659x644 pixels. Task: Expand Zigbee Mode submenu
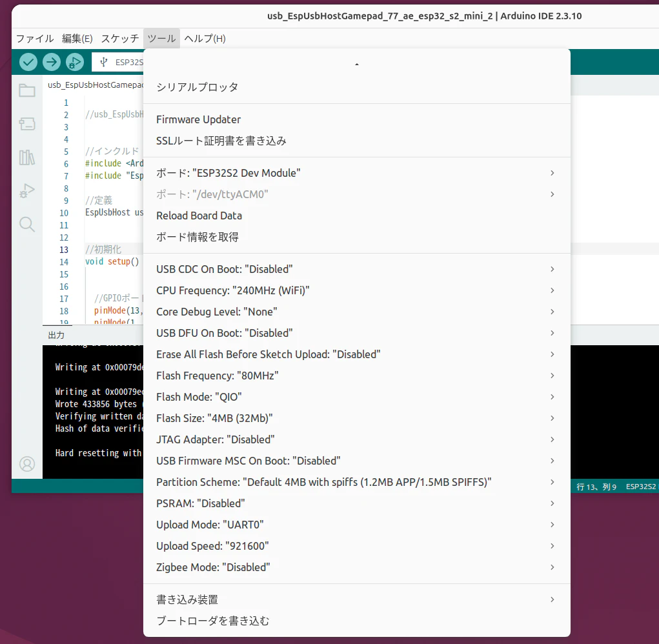pos(356,567)
